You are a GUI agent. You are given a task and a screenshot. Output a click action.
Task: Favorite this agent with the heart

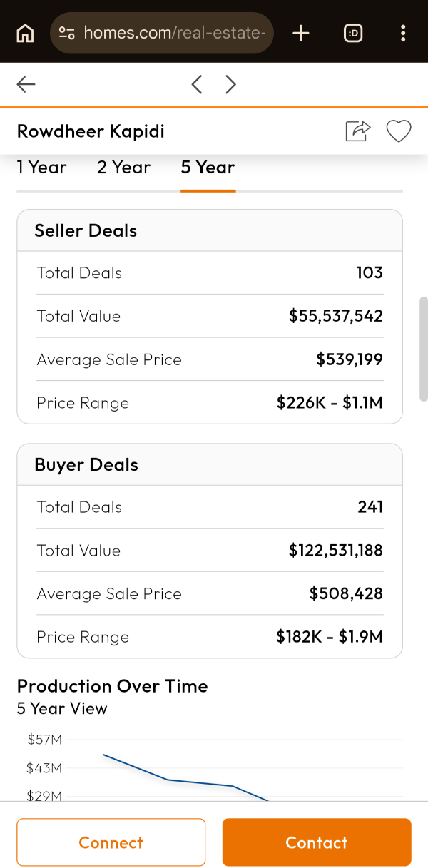pyautogui.click(x=399, y=131)
